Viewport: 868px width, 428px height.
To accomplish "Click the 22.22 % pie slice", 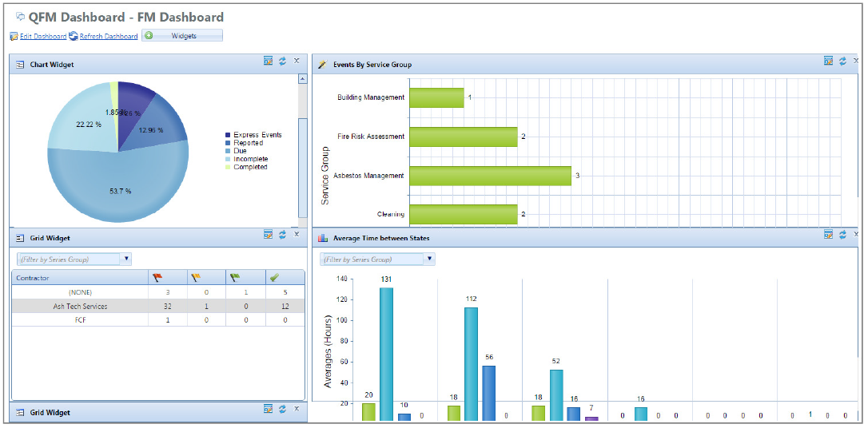I will [83, 119].
